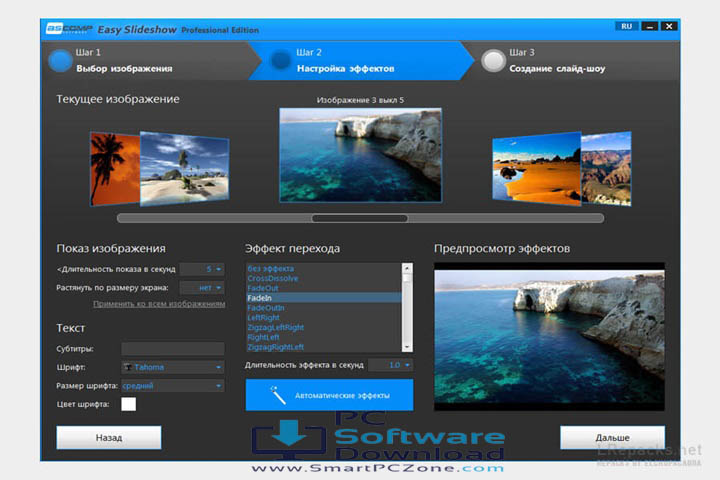Click Автоматические эффекты button

click(329, 395)
